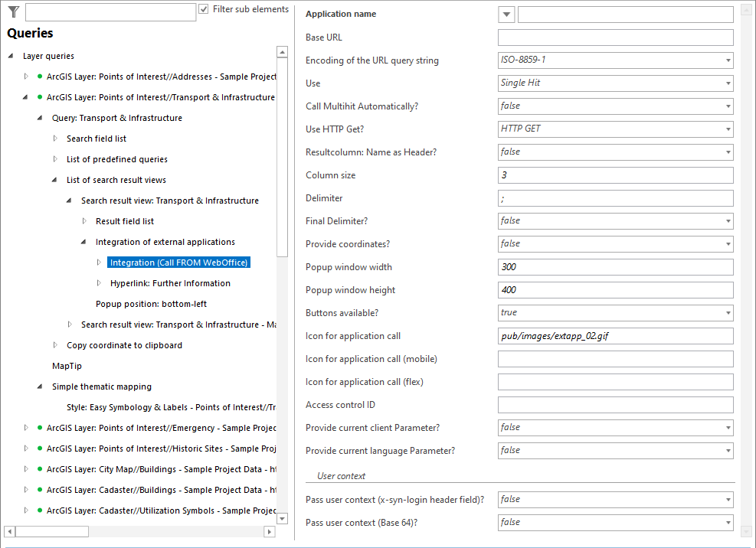Viewport: 756px width, 548px height.
Task: Click green indicator for Cadaster//Buildings layer
Action: tap(38, 490)
